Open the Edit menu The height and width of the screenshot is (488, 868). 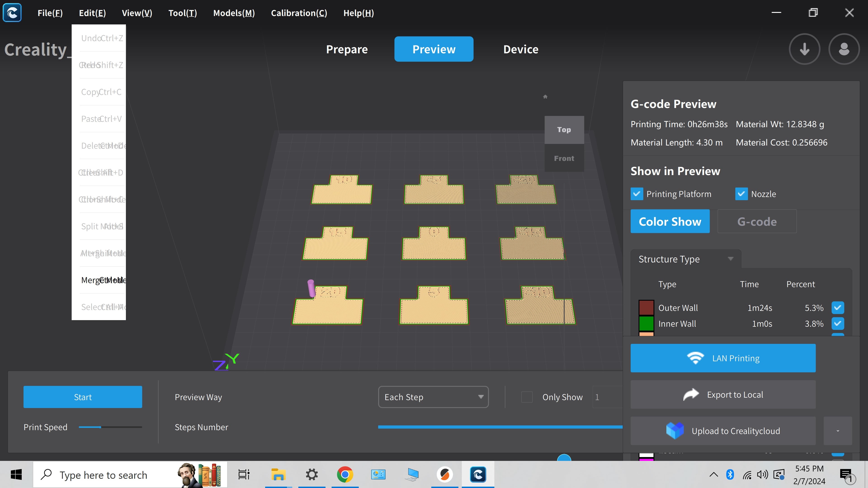[x=92, y=12]
